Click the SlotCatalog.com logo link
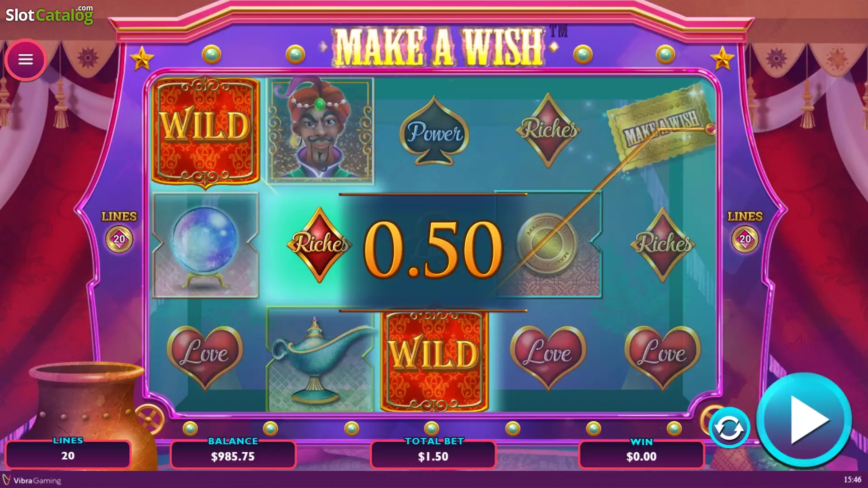This screenshot has width=868, height=488. [x=49, y=15]
